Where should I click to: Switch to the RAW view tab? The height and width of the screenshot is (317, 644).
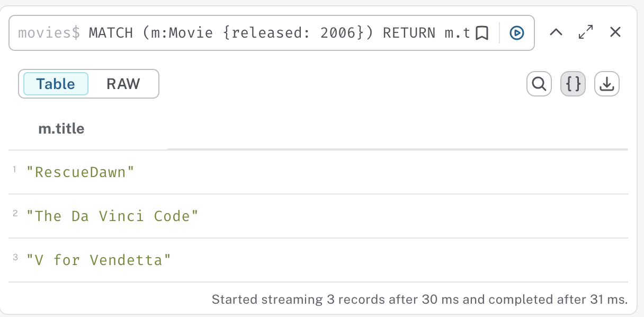[123, 84]
